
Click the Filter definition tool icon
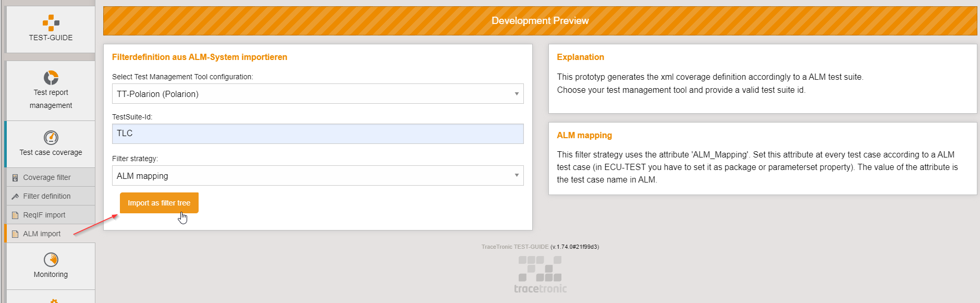15,197
